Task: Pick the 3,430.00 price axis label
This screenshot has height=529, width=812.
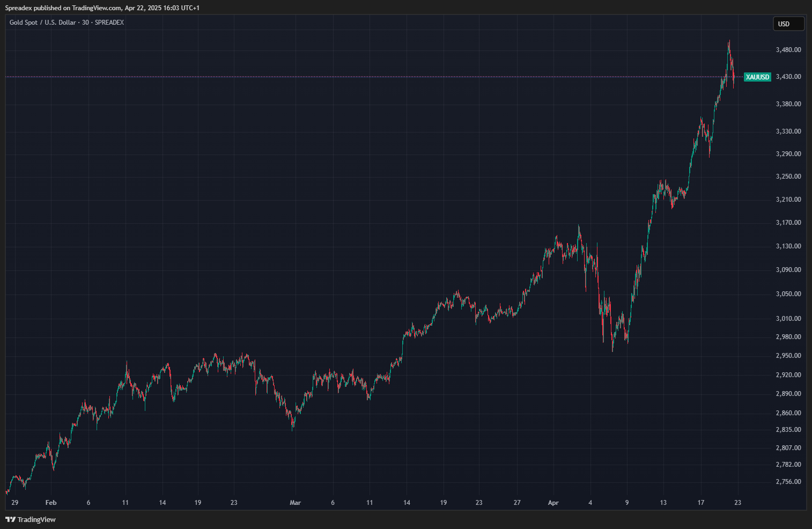Action: click(788, 77)
